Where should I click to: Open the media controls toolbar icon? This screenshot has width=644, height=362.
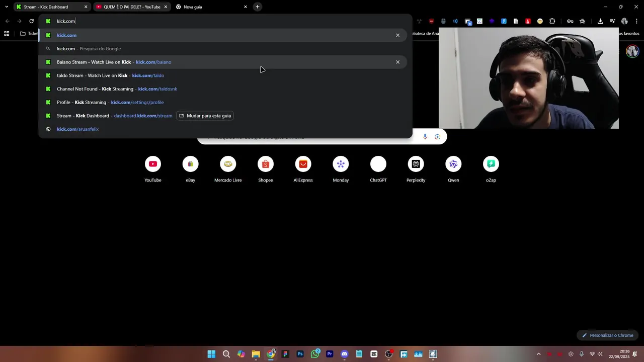612,21
